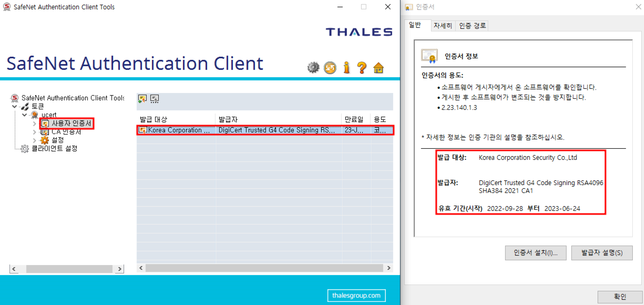This screenshot has height=305, width=644.
Task: Open the thalesgroup.com link
Action: click(356, 295)
